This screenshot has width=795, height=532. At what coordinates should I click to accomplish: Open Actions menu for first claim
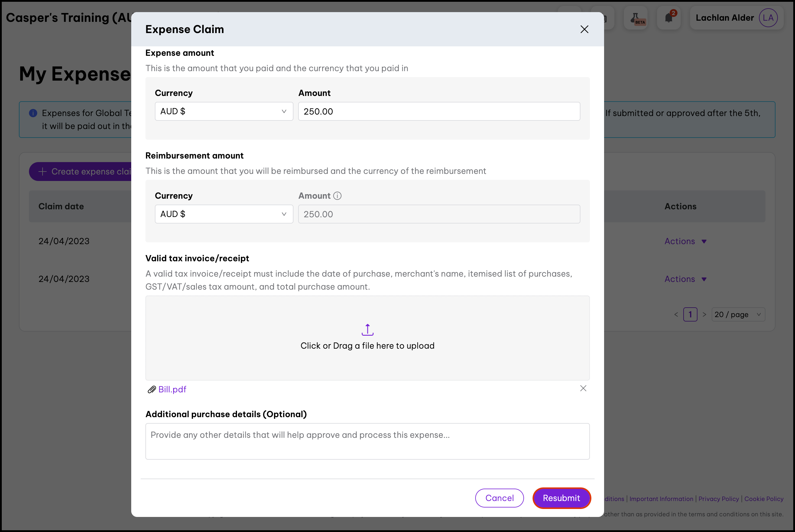(x=685, y=241)
